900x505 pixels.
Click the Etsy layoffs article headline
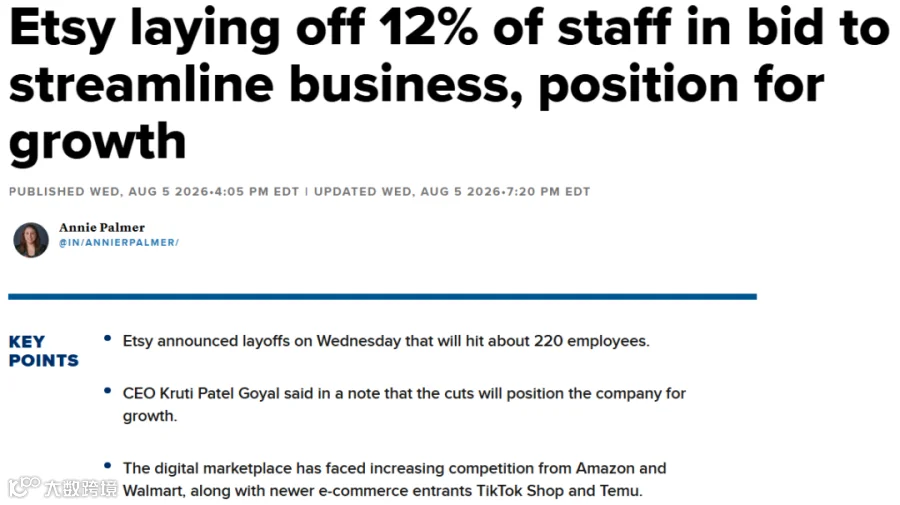click(449, 84)
